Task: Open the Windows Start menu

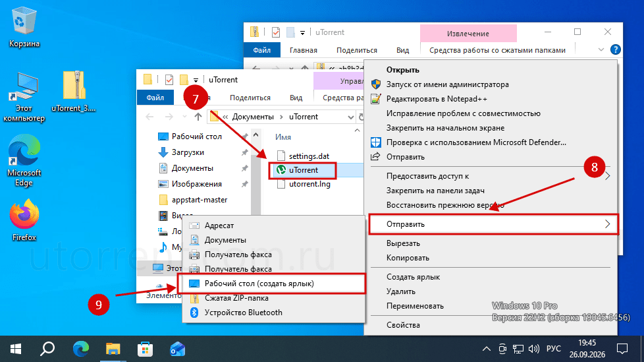Action: [x=16, y=349]
